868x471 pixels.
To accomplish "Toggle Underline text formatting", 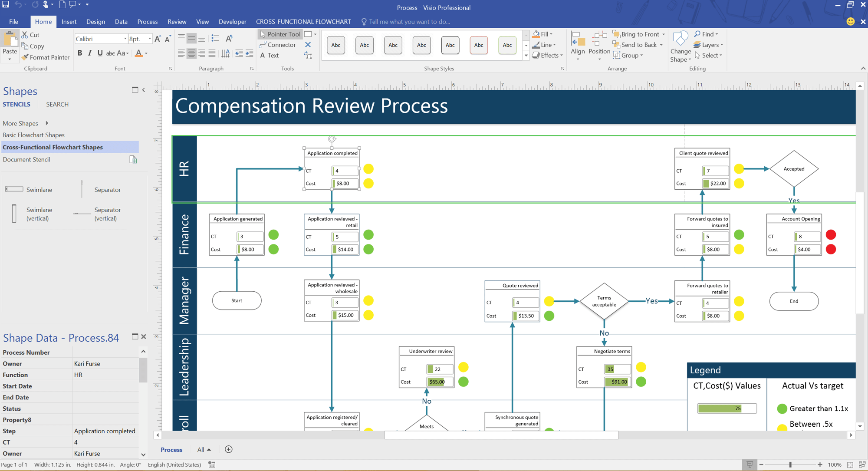I will coord(100,53).
